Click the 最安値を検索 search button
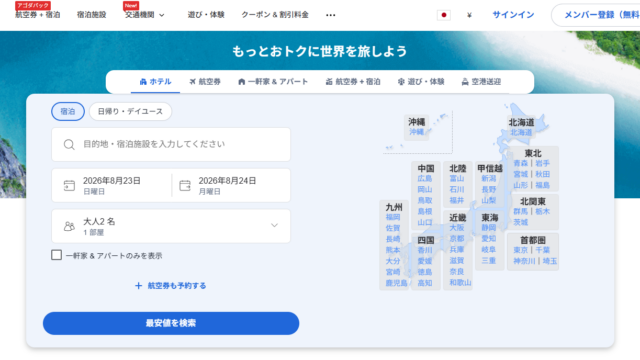This screenshot has height=360, width=640. [171, 323]
